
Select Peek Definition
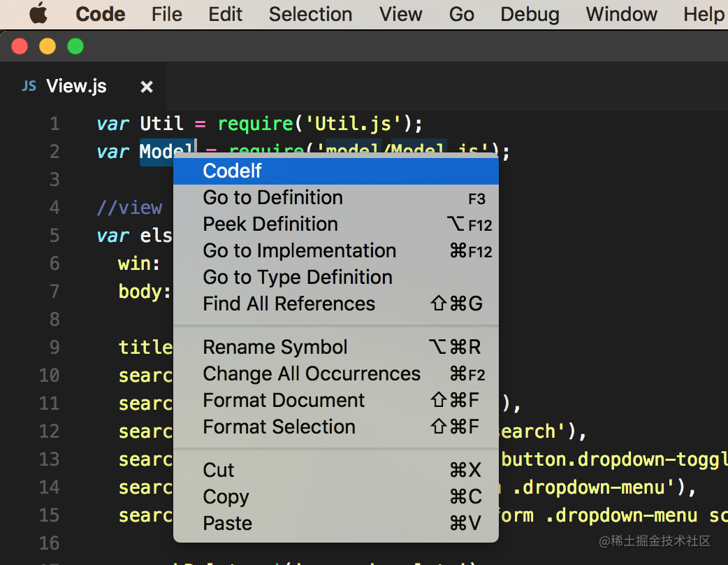[335, 224]
